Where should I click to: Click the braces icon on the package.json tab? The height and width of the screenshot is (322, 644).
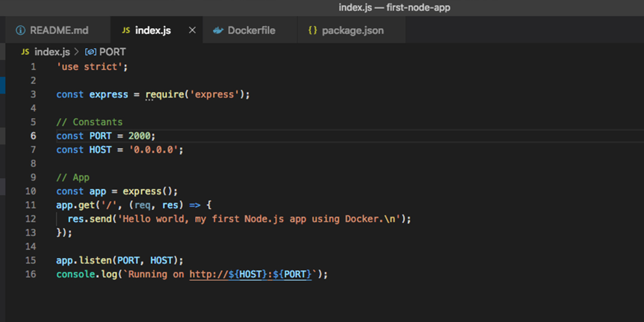[x=312, y=30]
